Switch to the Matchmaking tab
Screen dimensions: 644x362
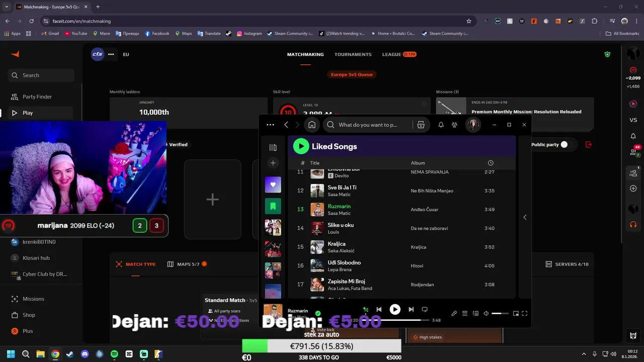click(305, 54)
